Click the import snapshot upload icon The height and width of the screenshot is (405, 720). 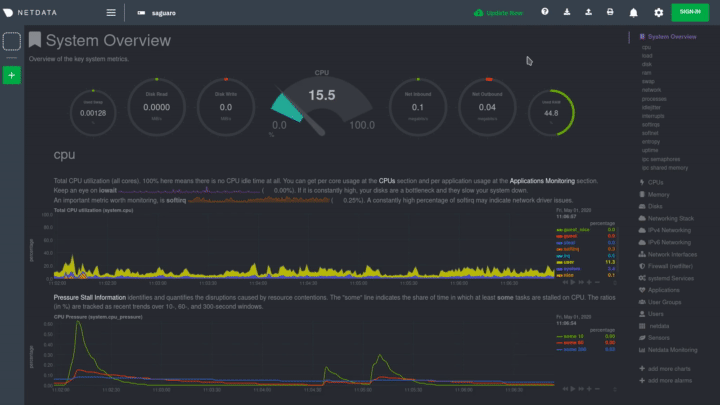[588, 12]
